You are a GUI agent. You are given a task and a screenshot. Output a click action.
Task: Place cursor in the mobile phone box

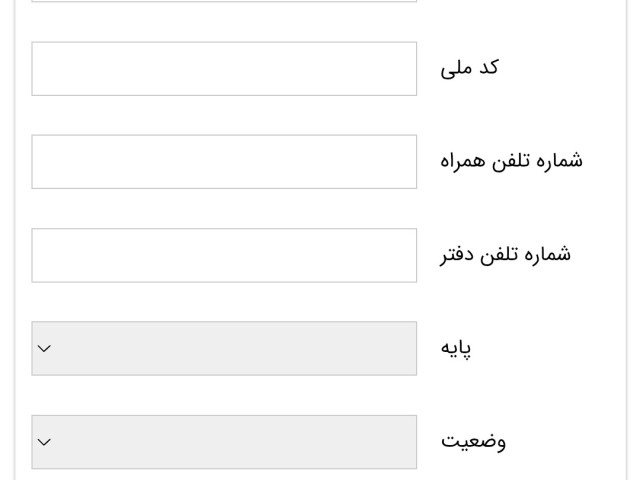click(224, 161)
